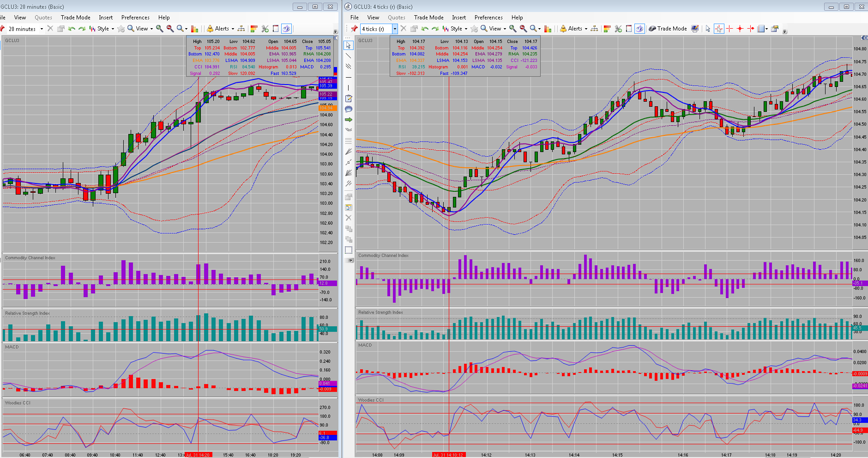
Task: Click the Quotes menu in 4 ticks window
Action: pos(397,18)
